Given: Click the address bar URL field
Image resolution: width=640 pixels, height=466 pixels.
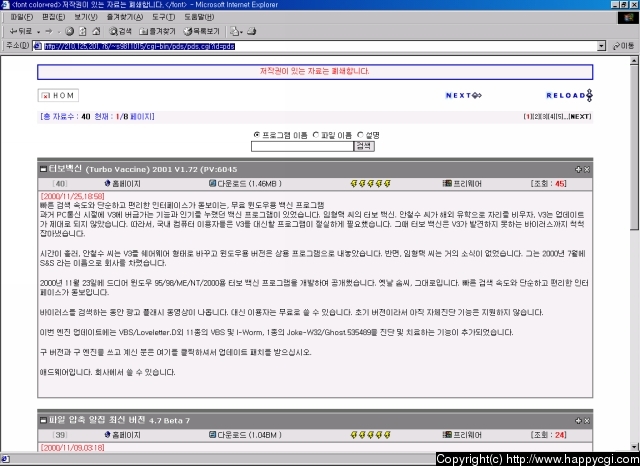Looking at the screenshot, I should tap(314, 46).
